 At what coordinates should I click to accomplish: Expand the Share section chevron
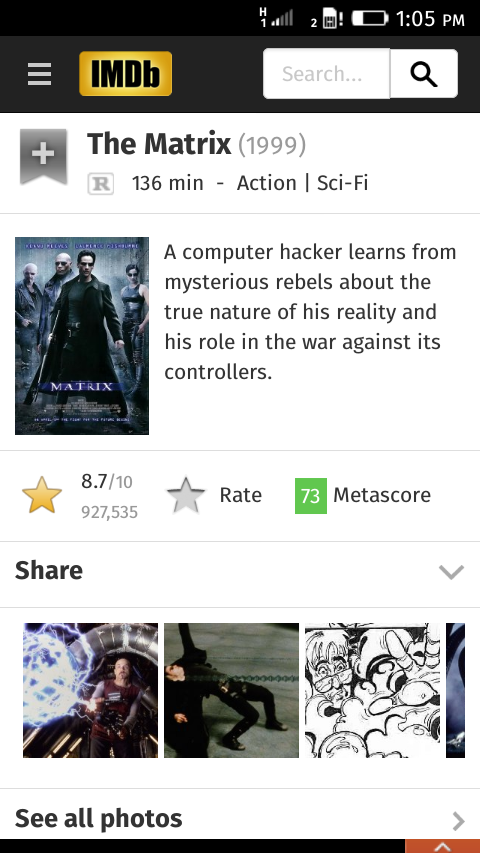451,572
